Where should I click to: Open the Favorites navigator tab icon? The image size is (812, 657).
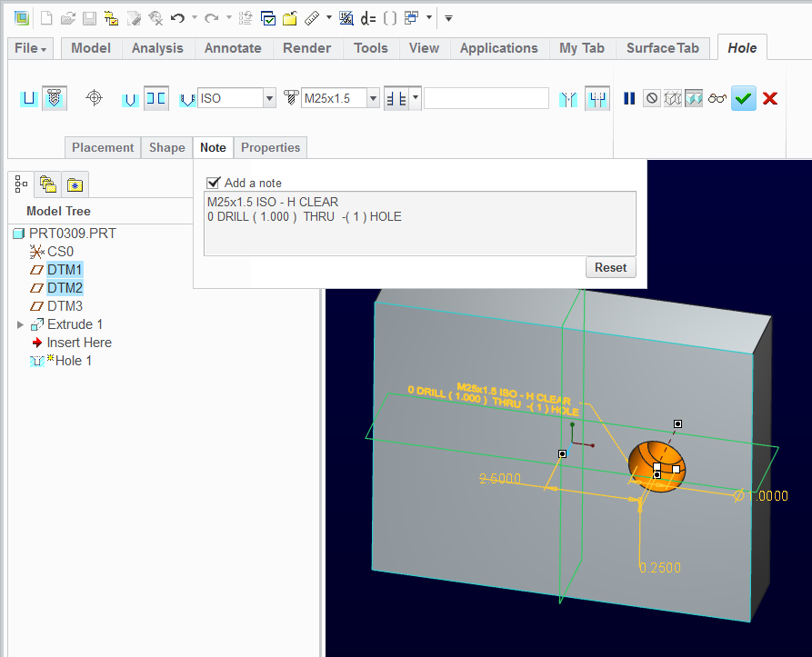(75, 184)
